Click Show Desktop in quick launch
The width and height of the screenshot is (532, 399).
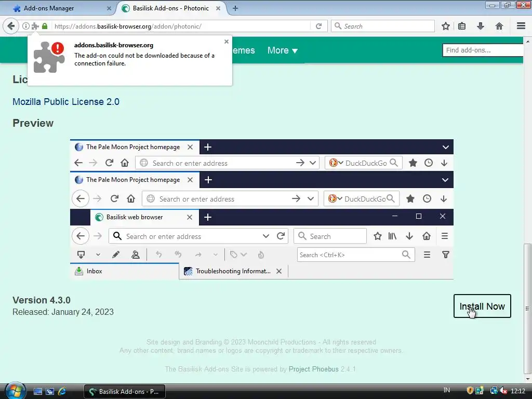coord(37,392)
